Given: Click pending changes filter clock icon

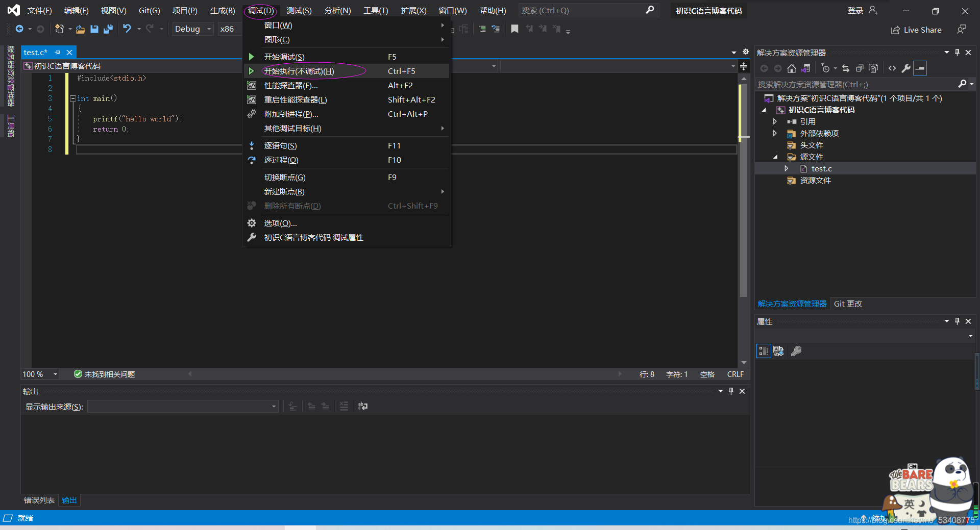Looking at the screenshot, I should click(826, 68).
